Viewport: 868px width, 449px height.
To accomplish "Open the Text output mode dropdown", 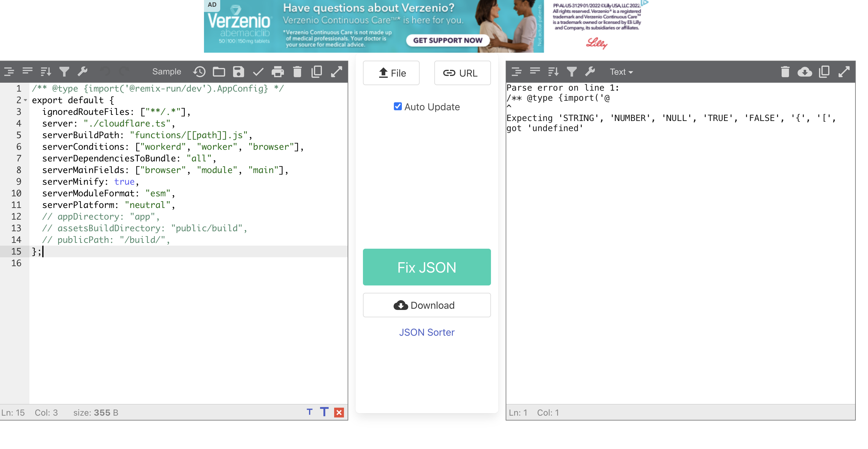I will pyautogui.click(x=620, y=71).
